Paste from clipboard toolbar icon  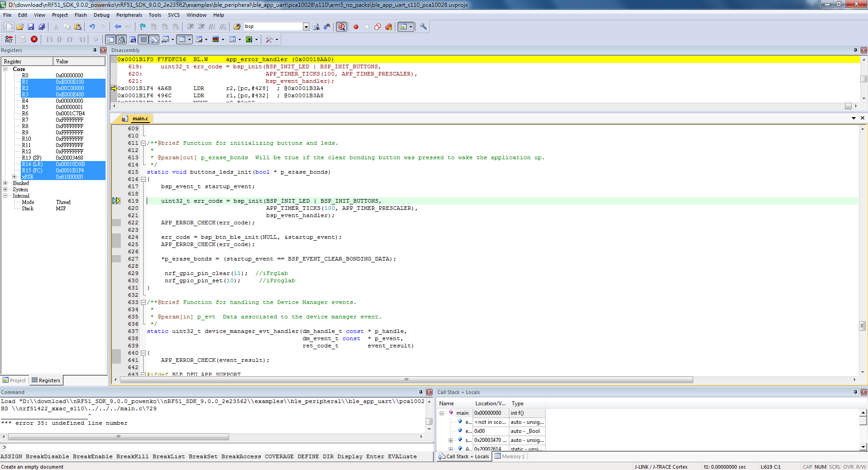[78, 27]
